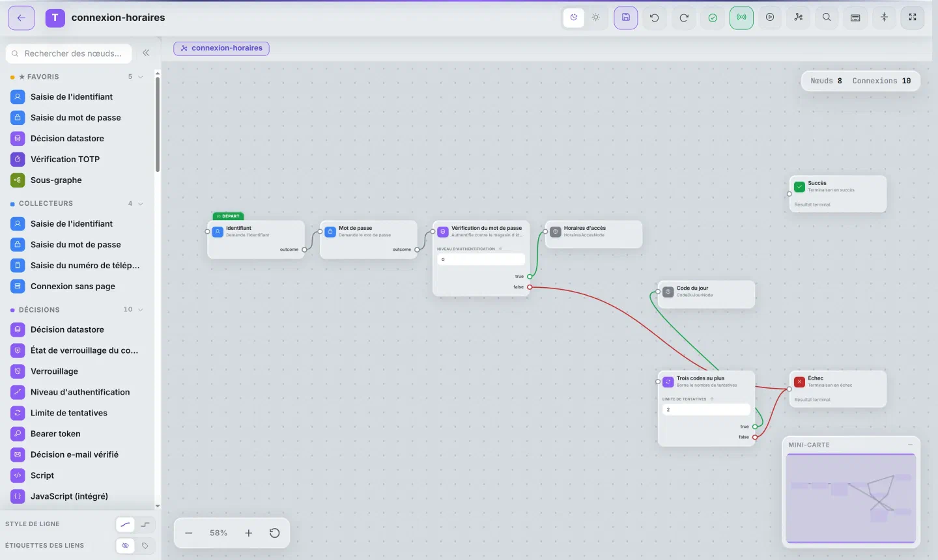Select Sous-graphe in Favoris

(x=77, y=180)
